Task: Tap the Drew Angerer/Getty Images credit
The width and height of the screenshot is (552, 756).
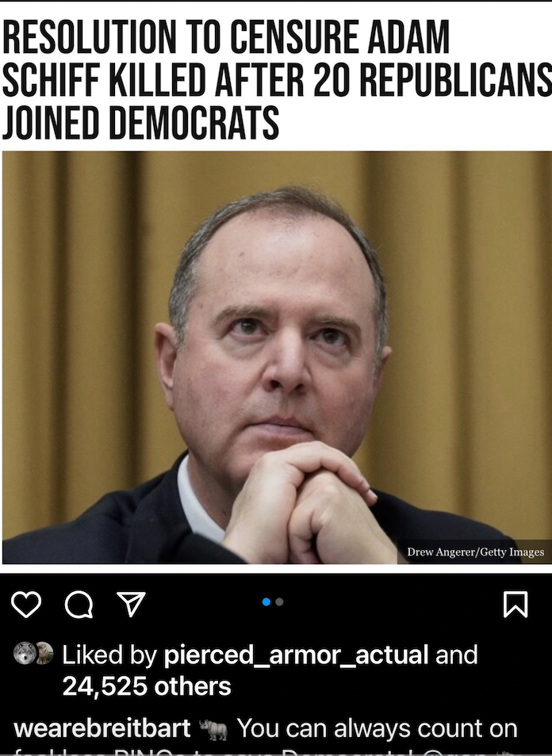Action: 475,552
